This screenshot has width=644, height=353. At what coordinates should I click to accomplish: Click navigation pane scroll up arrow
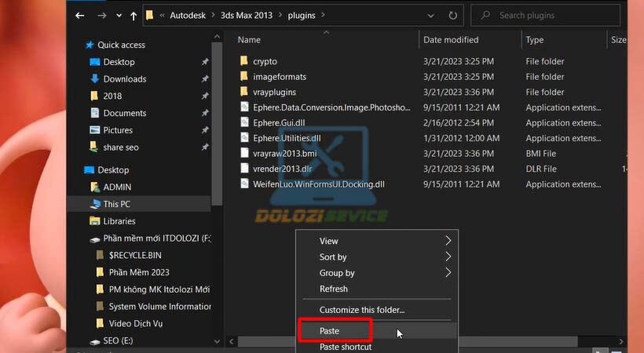point(217,37)
